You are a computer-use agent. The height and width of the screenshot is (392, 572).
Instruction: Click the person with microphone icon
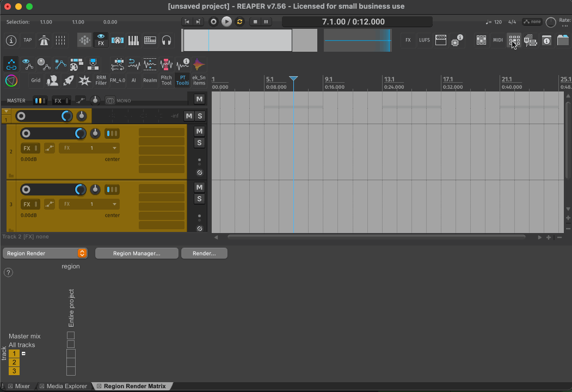(x=52, y=80)
